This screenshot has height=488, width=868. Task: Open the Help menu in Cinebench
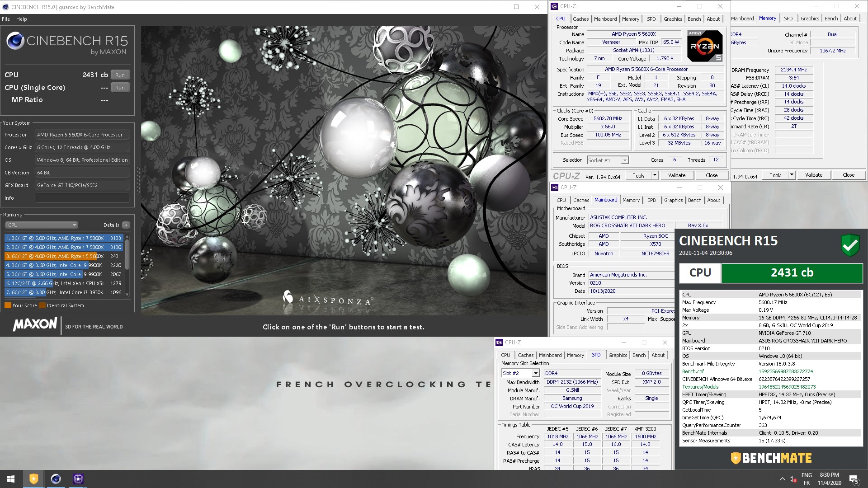(x=22, y=19)
